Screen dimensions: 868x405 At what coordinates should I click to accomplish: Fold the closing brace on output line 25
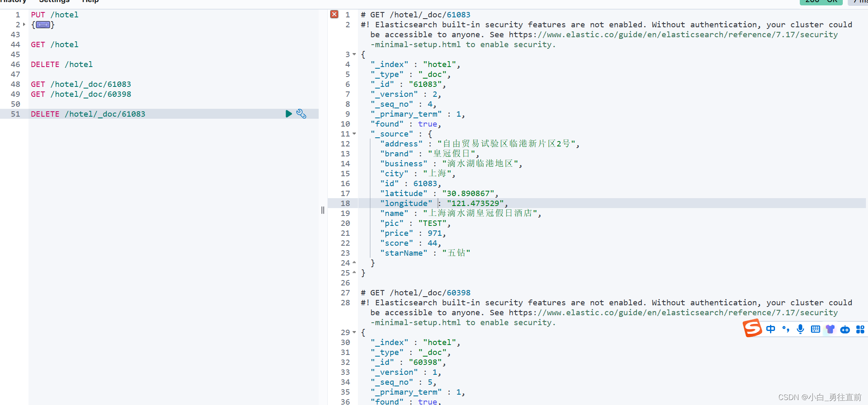(354, 273)
